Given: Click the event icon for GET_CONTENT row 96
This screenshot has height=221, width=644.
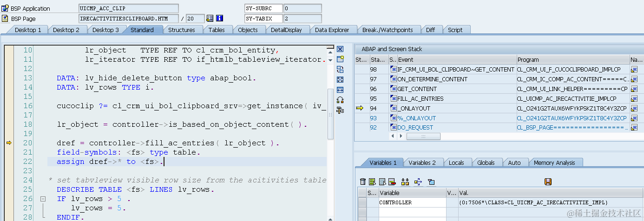Looking at the screenshot, I should [394, 89].
